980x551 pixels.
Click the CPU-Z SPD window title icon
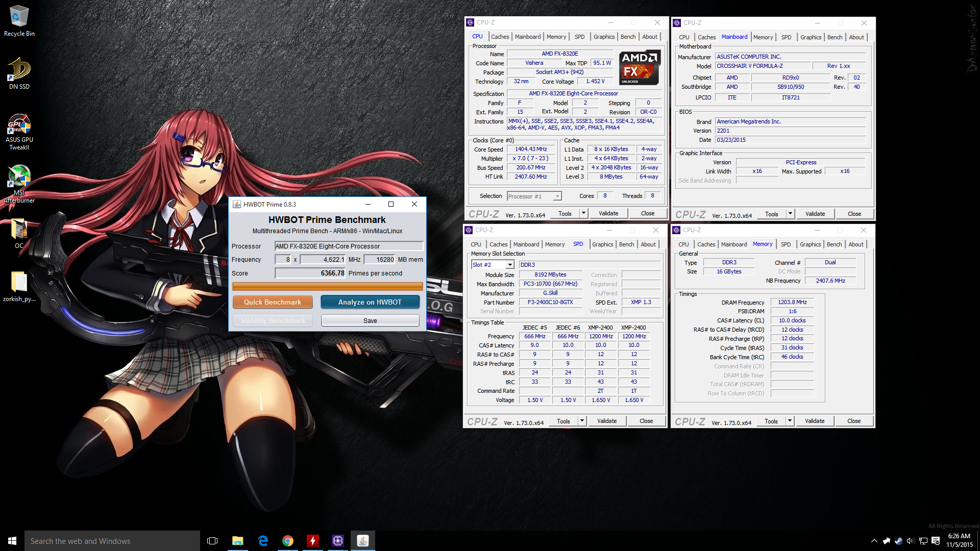coord(469,230)
